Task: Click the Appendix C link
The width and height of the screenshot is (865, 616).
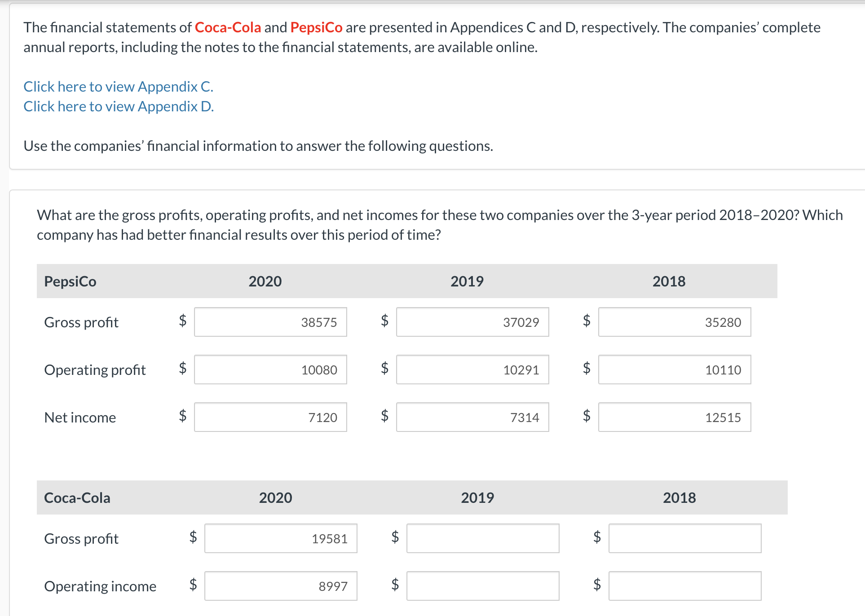Action: pos(118,86)
